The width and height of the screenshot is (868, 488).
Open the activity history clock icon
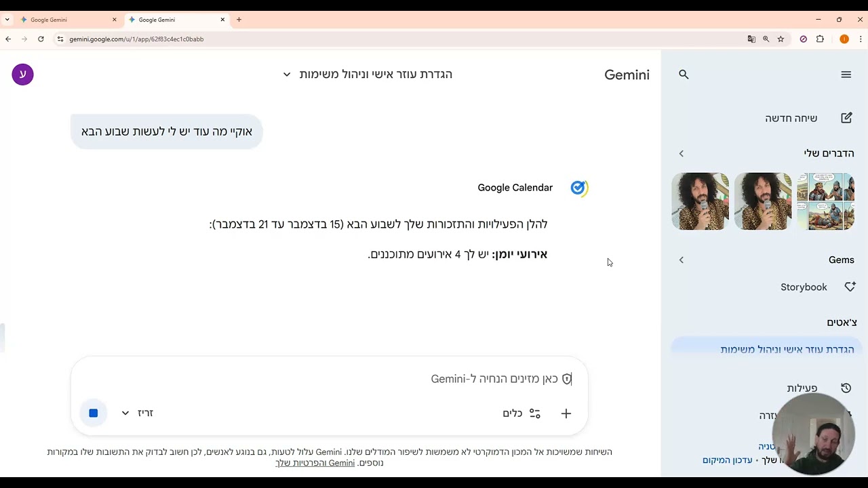[x=846, y=388]
